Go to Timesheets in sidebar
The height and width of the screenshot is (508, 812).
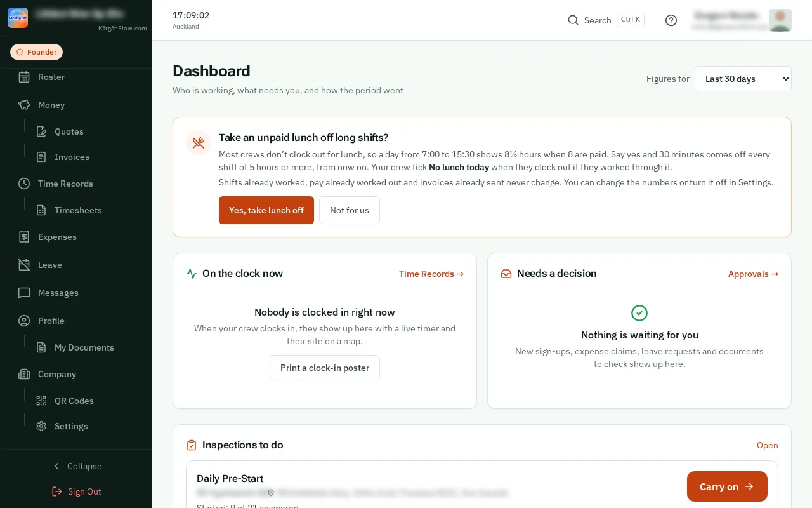coord(78,210)
